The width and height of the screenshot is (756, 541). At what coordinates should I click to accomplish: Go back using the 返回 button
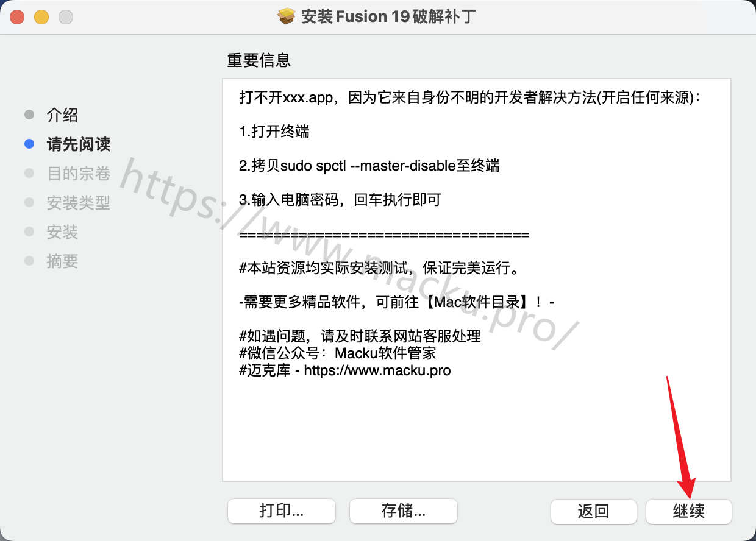(x=594, y=512)
